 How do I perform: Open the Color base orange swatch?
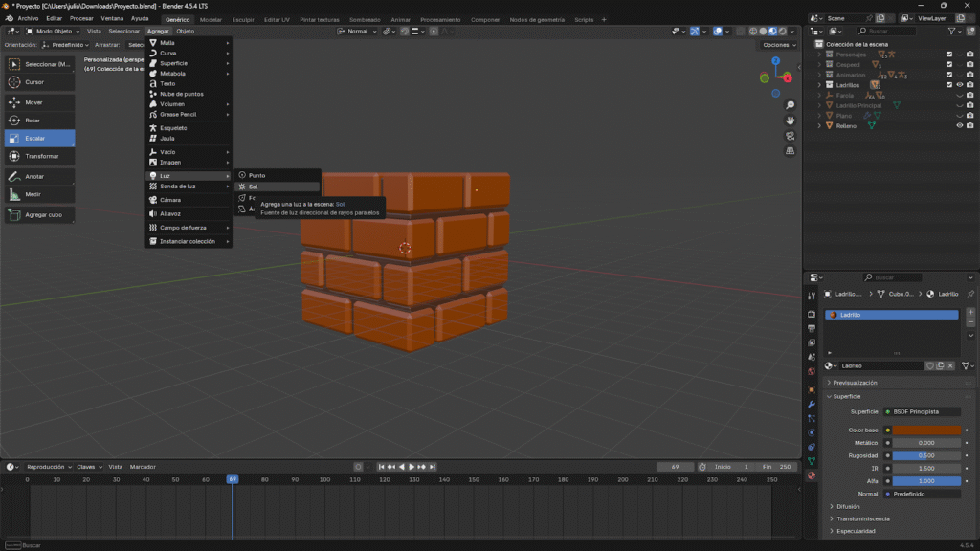pyautogui.click(x=926, y=430)
